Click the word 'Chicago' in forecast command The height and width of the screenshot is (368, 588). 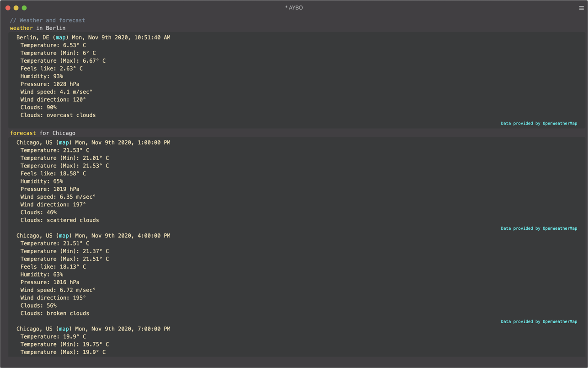coord(64,133)
